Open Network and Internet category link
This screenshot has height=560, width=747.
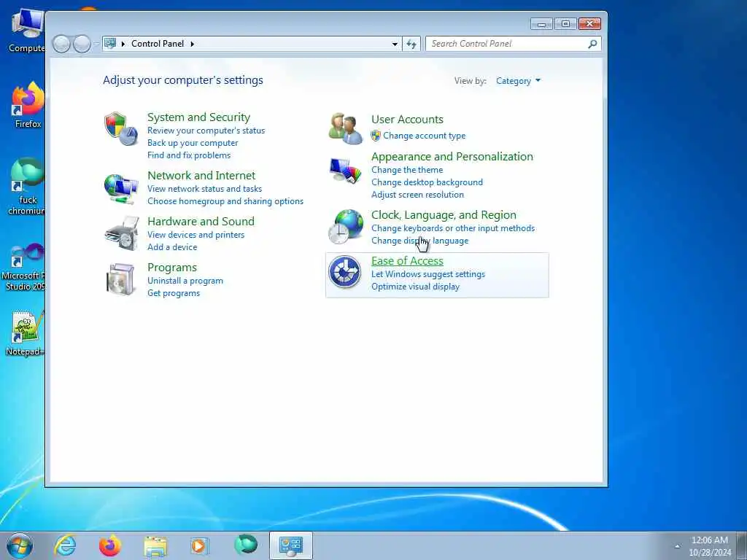(x=201, y=175)
